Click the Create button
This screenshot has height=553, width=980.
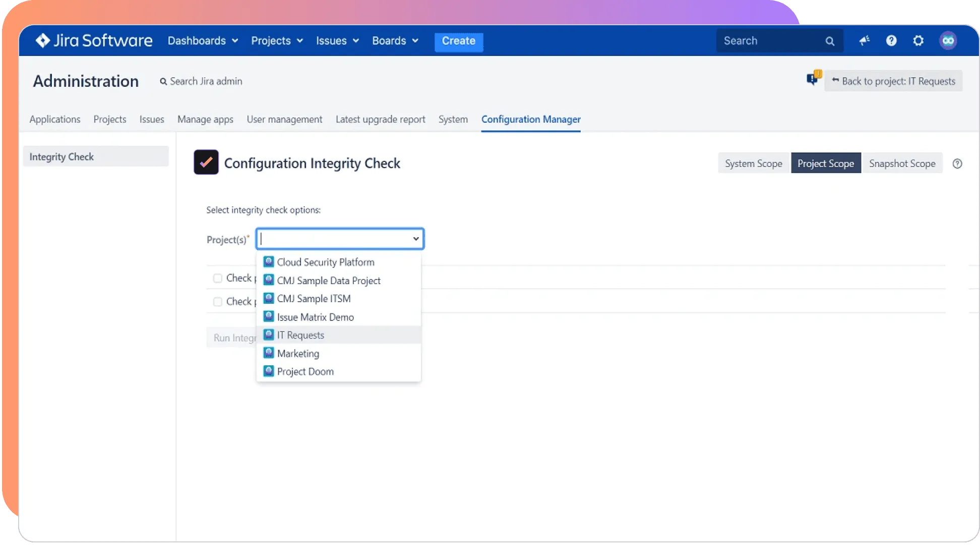[x=458, y=41]
